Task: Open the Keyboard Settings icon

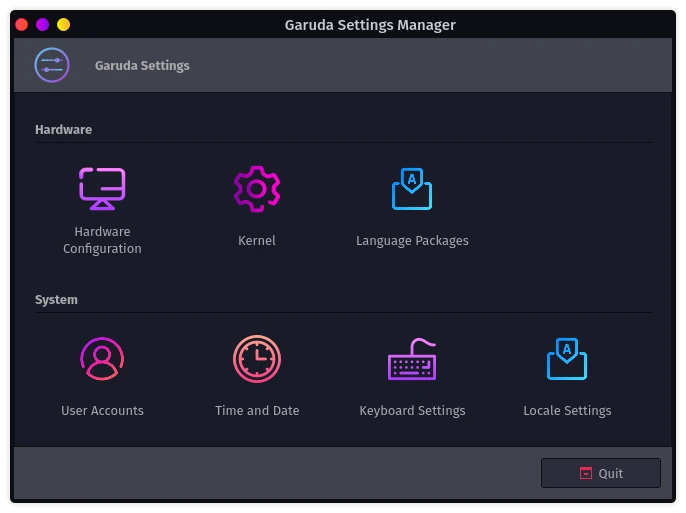Action: pos(412,359)
